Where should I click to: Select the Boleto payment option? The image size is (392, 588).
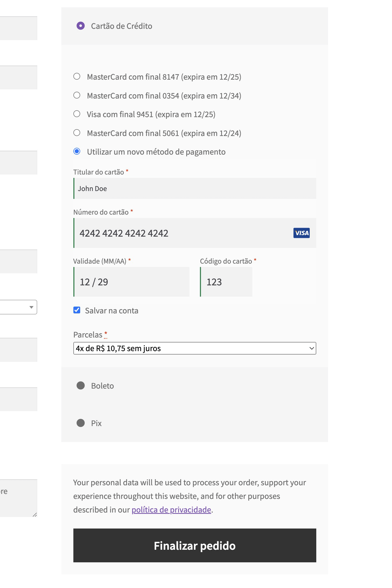point(80,385)
